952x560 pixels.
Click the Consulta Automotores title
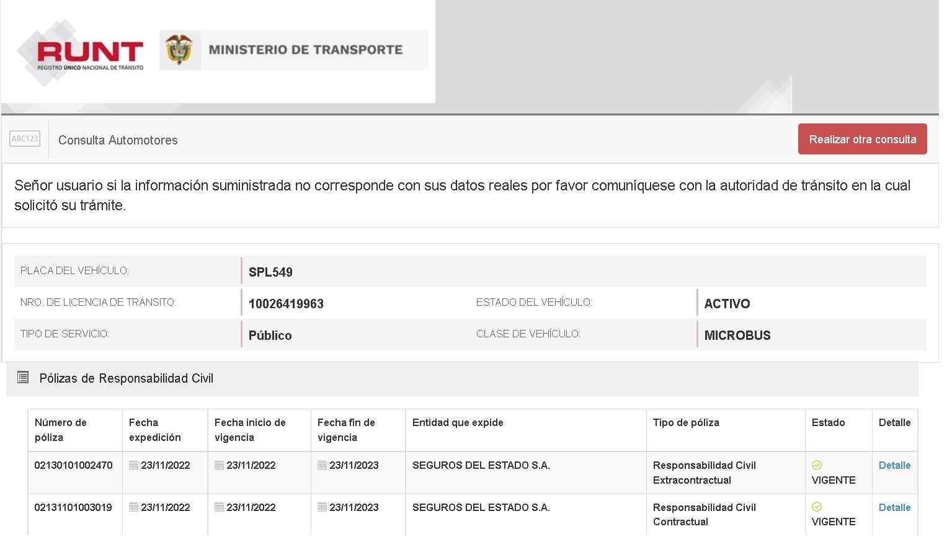(118, 140)
